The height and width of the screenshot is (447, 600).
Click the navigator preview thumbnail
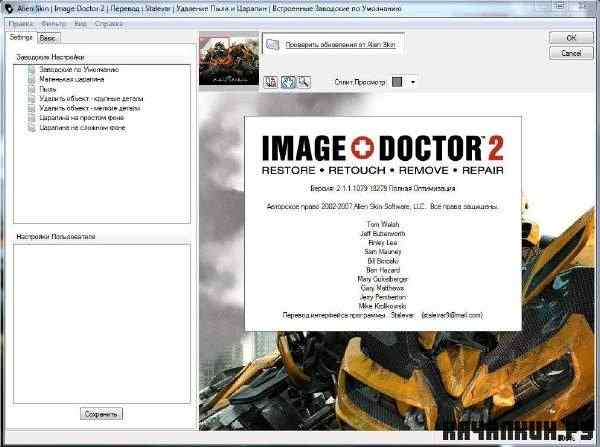pyautogui.click(x=229, y=59)
